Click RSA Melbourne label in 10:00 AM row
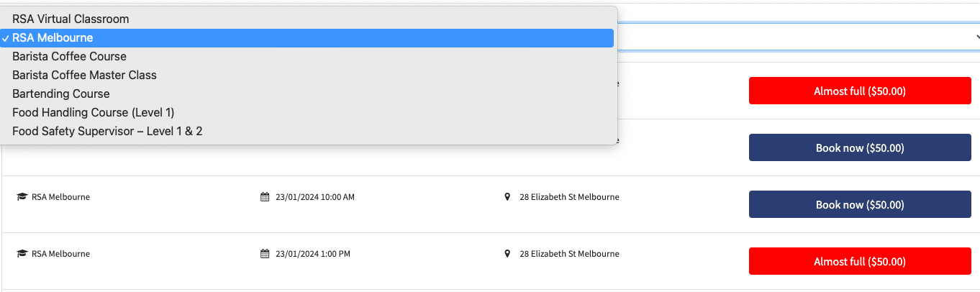 pyautogui.click(x=60, y=197)
